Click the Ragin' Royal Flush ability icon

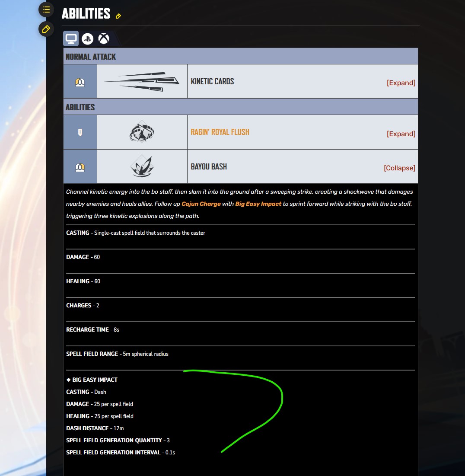142,132
